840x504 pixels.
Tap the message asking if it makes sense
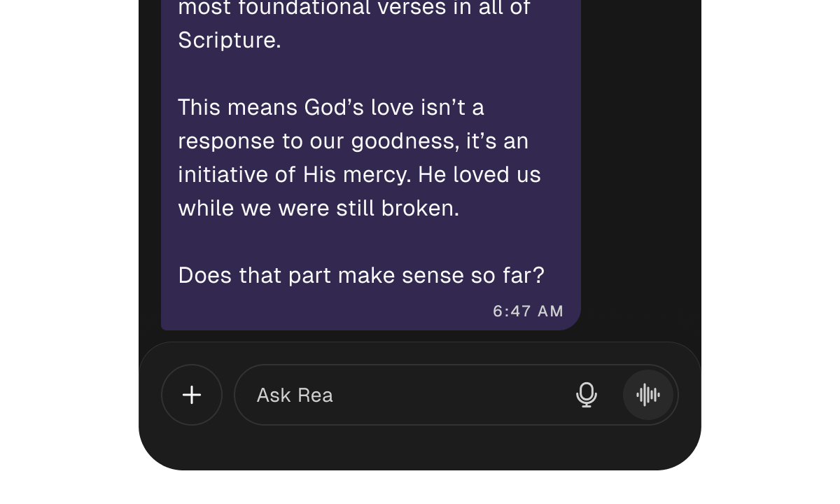point(361,275)
